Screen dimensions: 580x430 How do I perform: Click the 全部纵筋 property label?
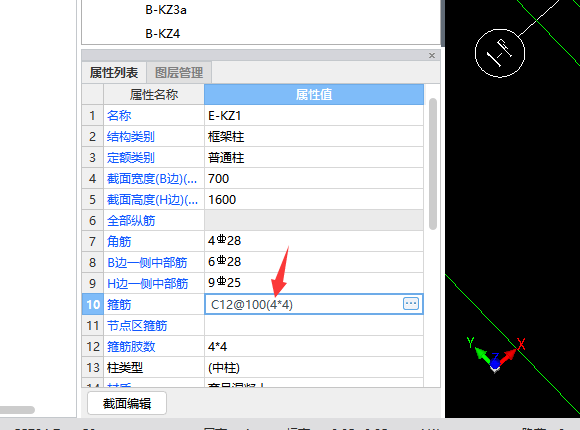tap(131, 221)
